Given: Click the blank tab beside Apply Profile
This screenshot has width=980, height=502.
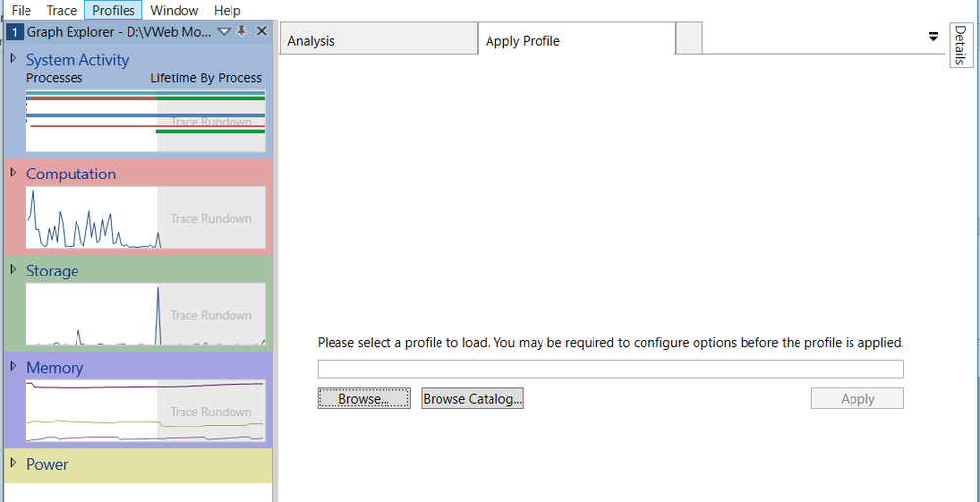Looking at the screenshot, I should (689, 37).
